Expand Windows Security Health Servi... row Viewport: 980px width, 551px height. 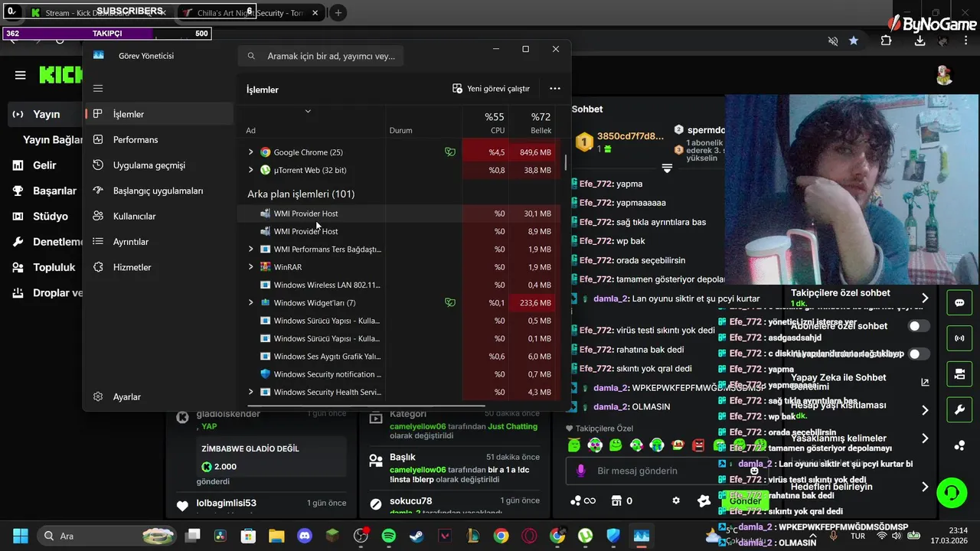(250, 392)
